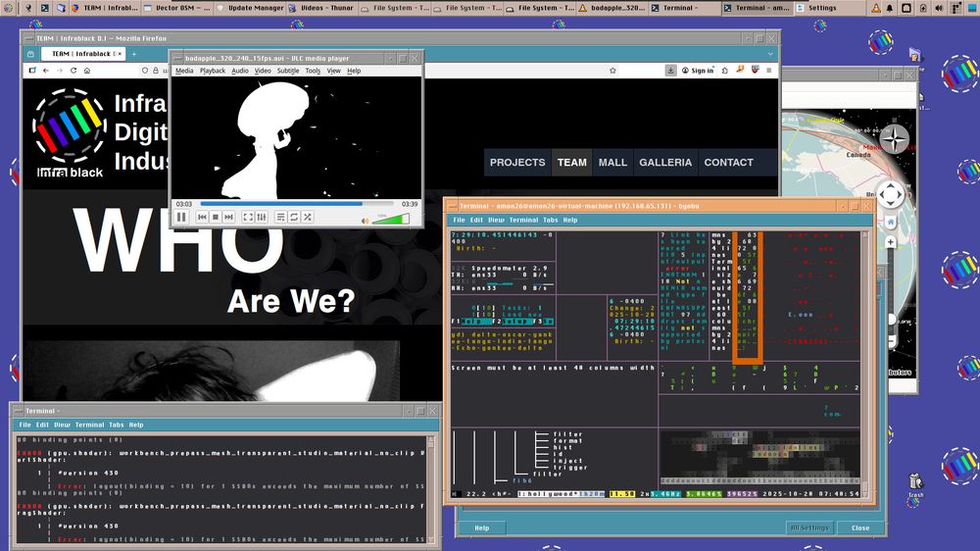
Task: Click the All Settings button
Action: pyautogui.click(x=809, y=527)
